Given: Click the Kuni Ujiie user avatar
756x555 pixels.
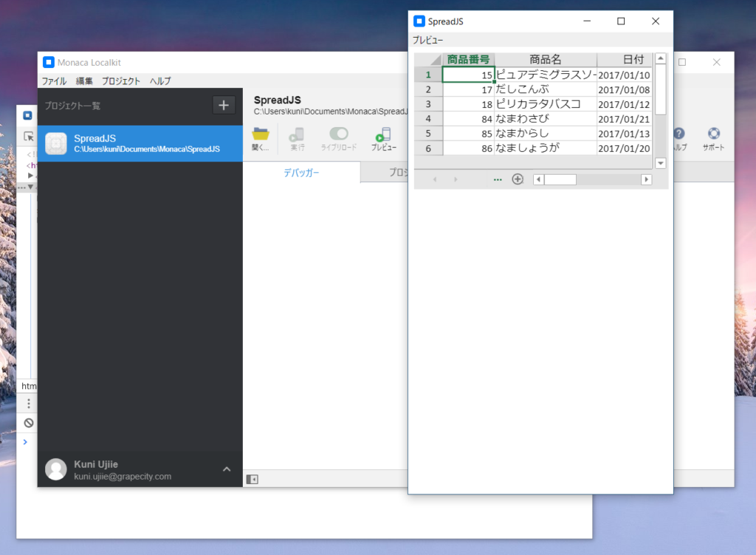Looking at the screenshot, I should (x=56, y=469).
